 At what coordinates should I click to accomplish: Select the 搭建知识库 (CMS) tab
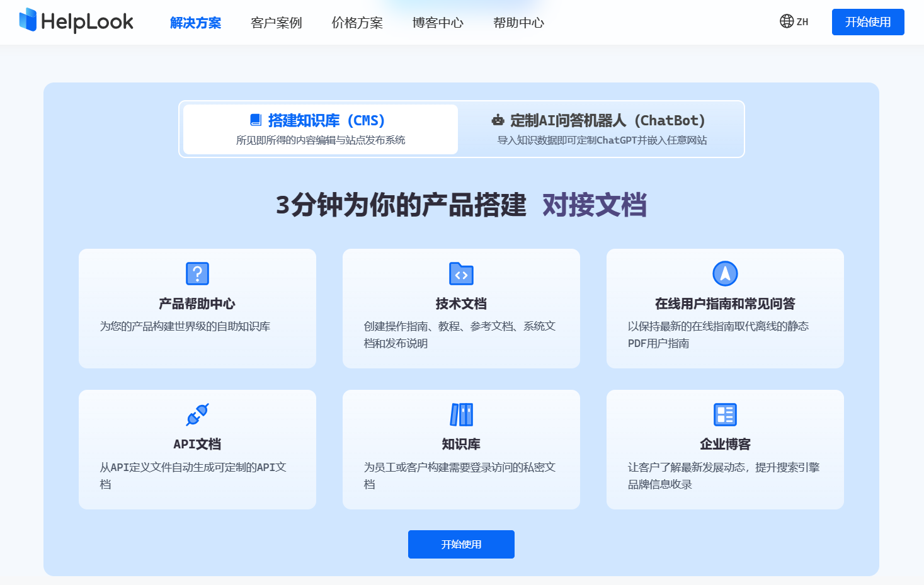pos(321,129)
